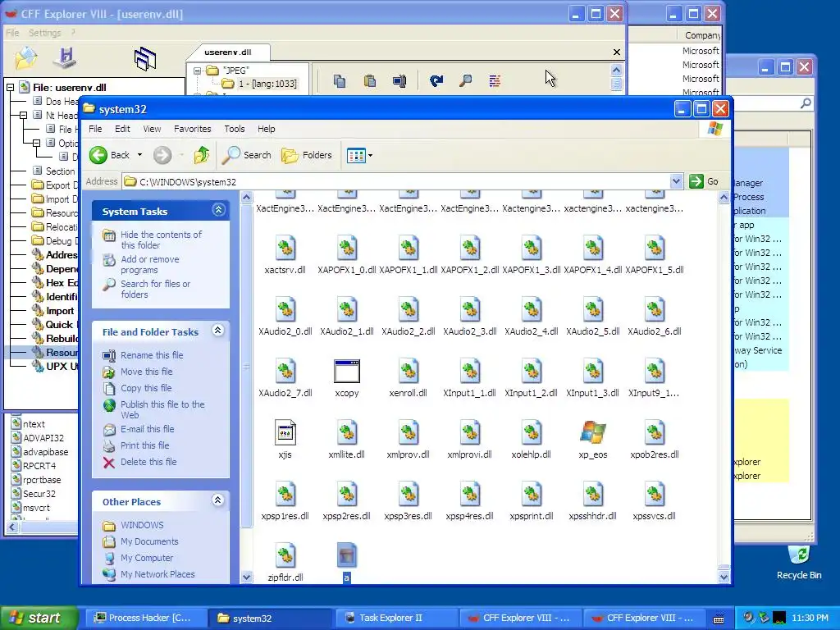840x630 pixels.
Task: Open the Recycle Bin desktop icon
Action: pos(799,562)
